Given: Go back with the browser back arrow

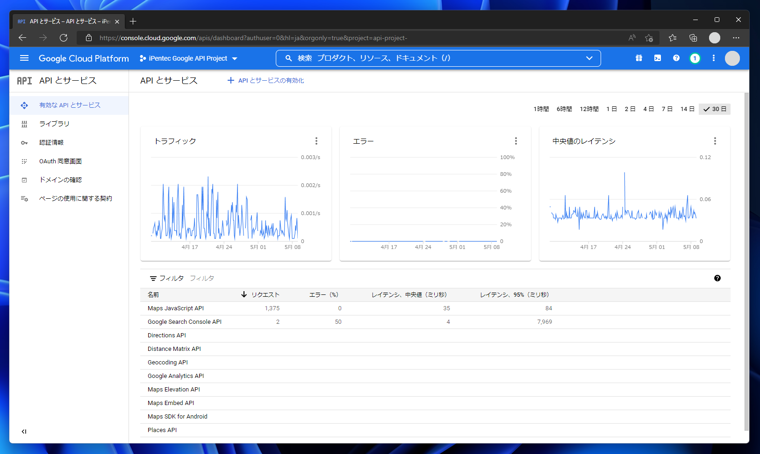Looking at the screenshot, I should click(x=22, y=38).
